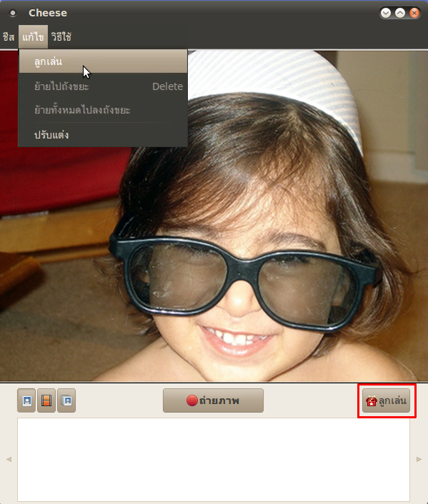Viewport: 428px width, 504px height.
Task: Click left thumbnail scroll arrow
Action: 9,459
